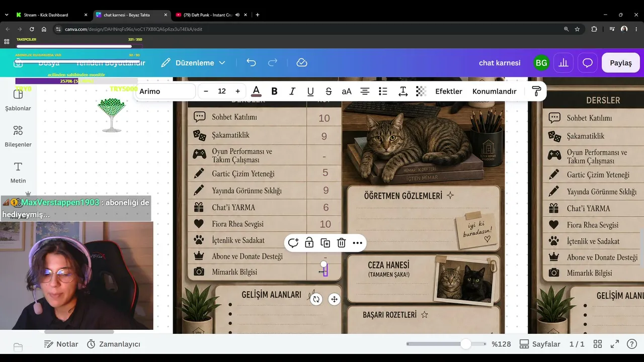Screen dimensions: 644x362
Task: Select the Şakamatiklik score 9
Action: point(324,136)
